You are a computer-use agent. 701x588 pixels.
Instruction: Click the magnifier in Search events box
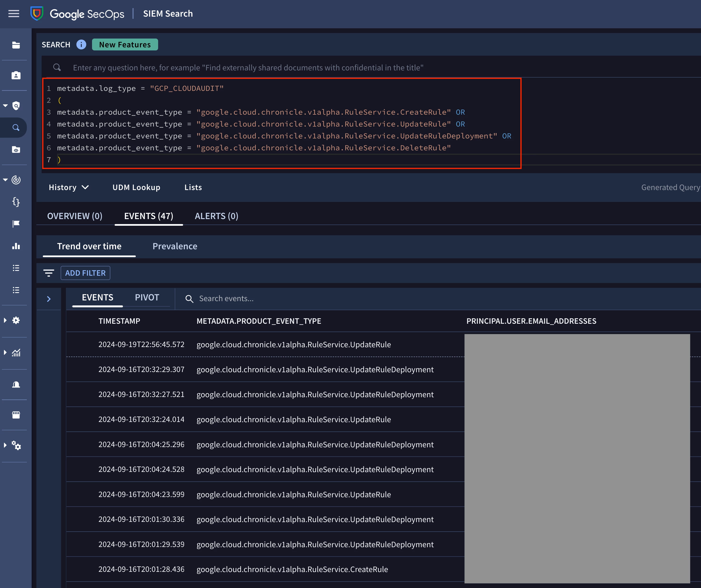[x=189, y=299]
